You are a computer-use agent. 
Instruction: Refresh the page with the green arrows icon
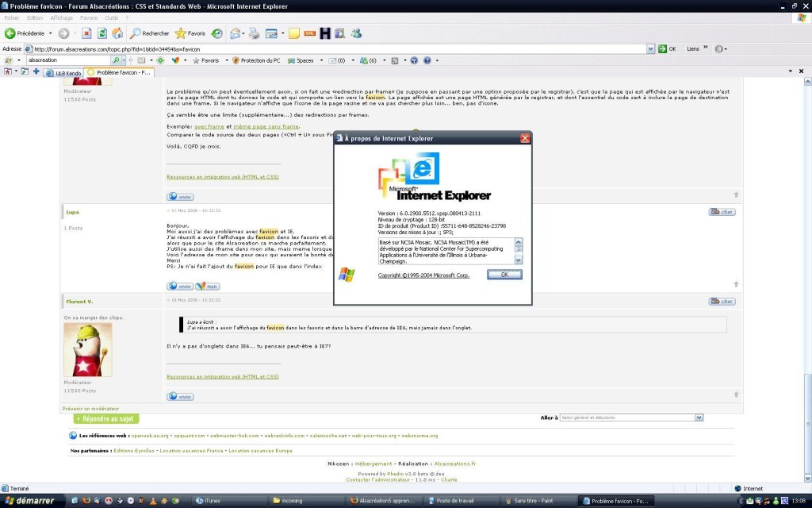pyautogui.click(x=102, y=33)
